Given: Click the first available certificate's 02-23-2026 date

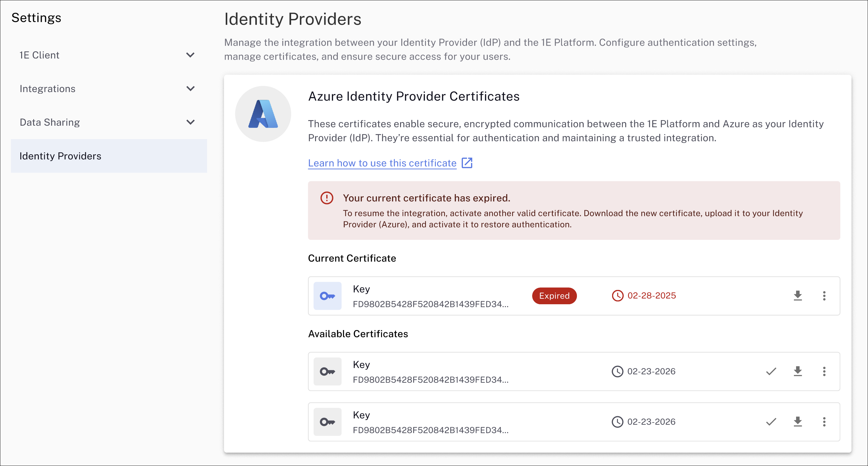Looking at the screenshot, I should pos(651,371).
